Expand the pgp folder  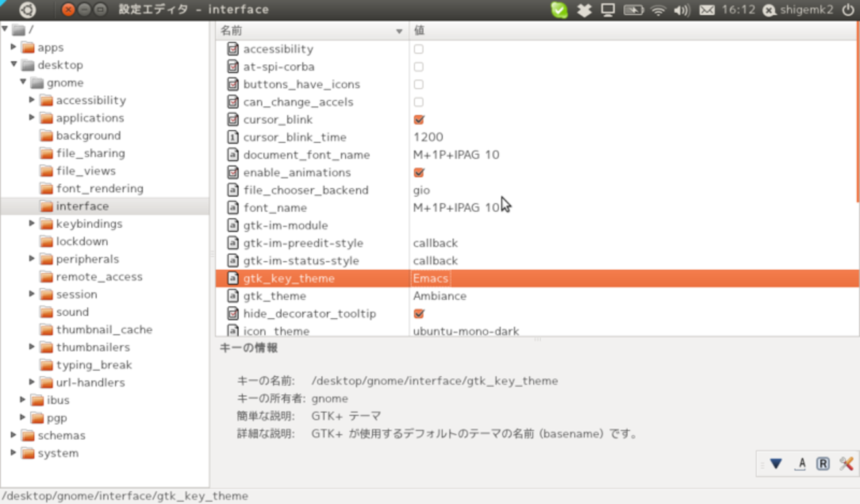[23, 417]
